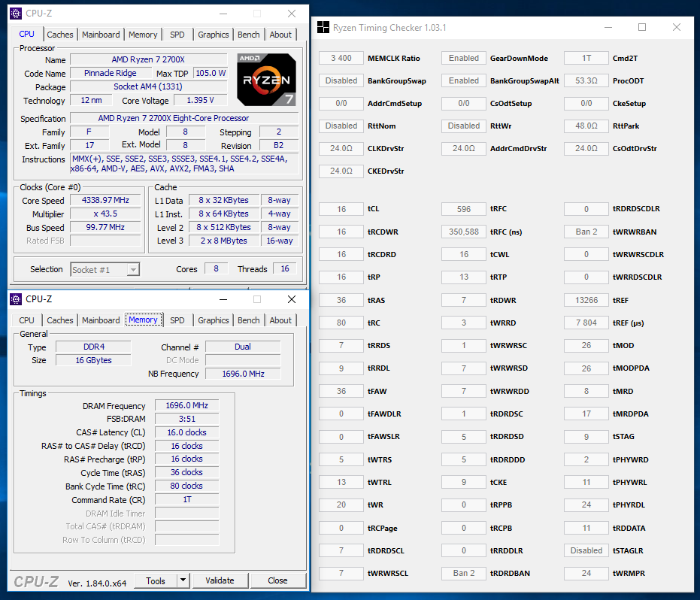Click the Level 3 cache value '2 x 8 MBytes'

(223, 241)
